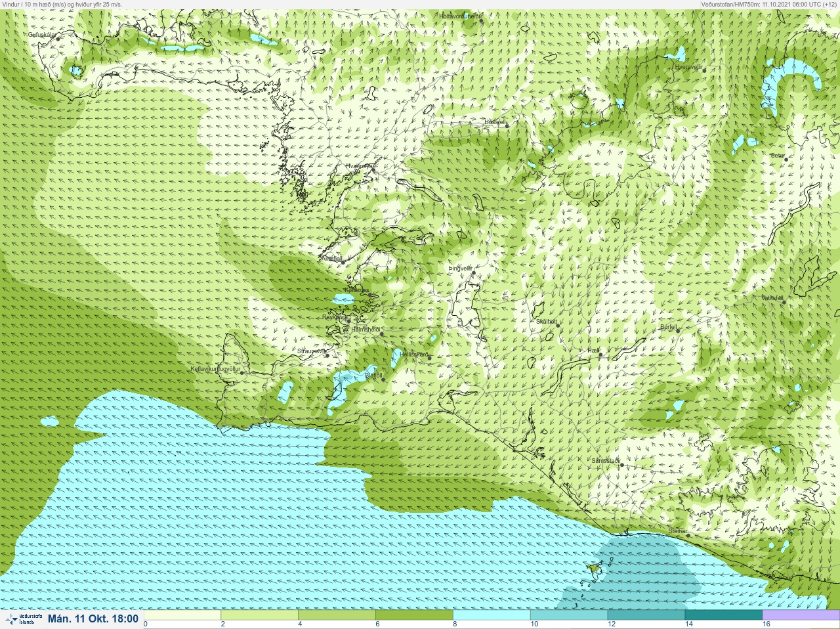Click the Hveravellir station label
This screenshot has width=840, height=629.
tap(688, 66)
